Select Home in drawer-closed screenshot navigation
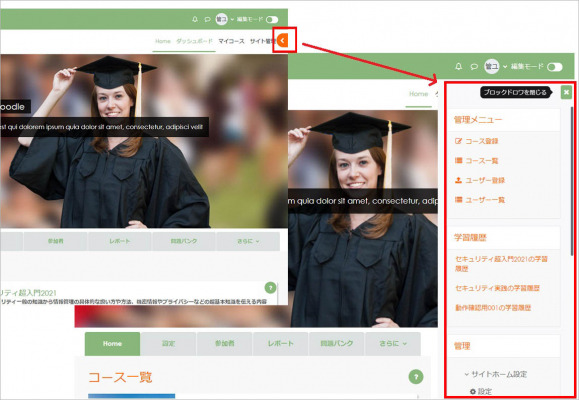The width and height of the screenshot is (579, 400). pos(163,41)
